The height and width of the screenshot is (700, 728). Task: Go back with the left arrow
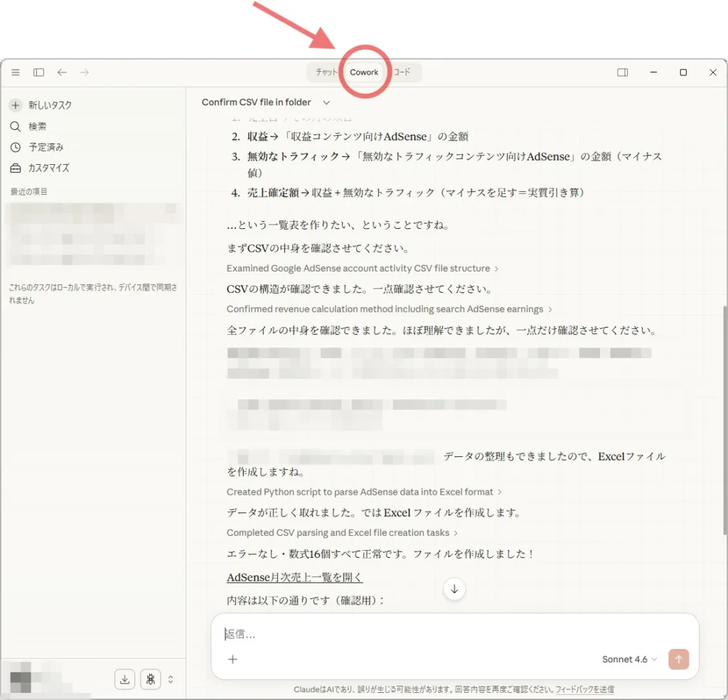tap(62, 72)
